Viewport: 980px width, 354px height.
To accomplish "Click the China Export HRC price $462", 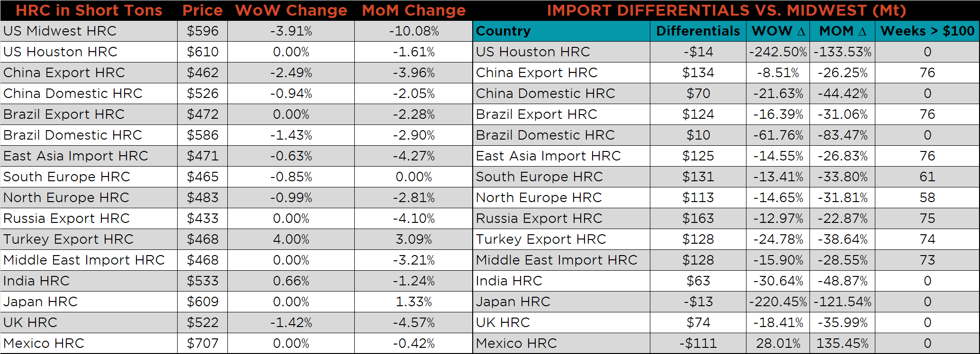I will pos(202,73).
